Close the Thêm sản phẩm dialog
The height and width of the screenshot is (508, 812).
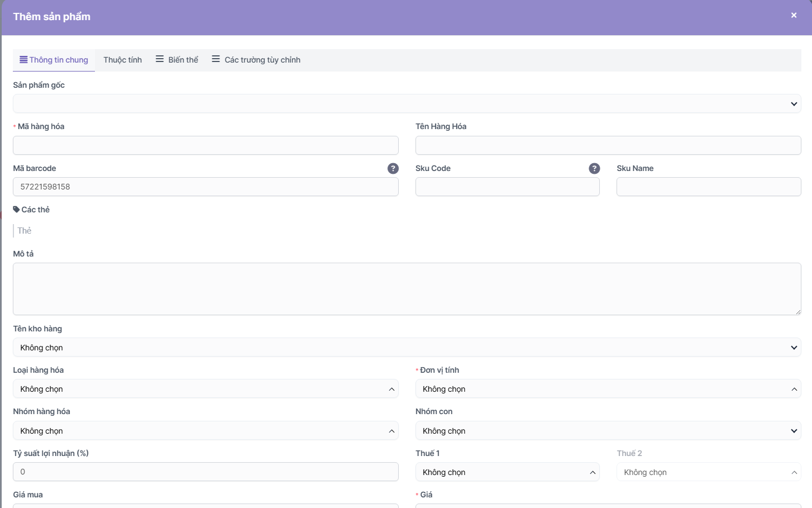pos(794,16)
